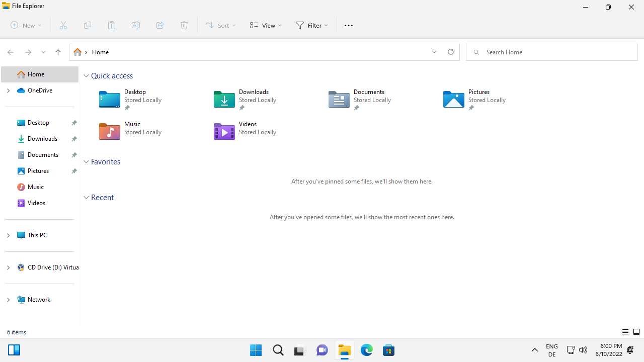Switch to large thumbnails view in status bar
Image resolution: width=644 pixels, height=362 pixels.
click(636, 332)
